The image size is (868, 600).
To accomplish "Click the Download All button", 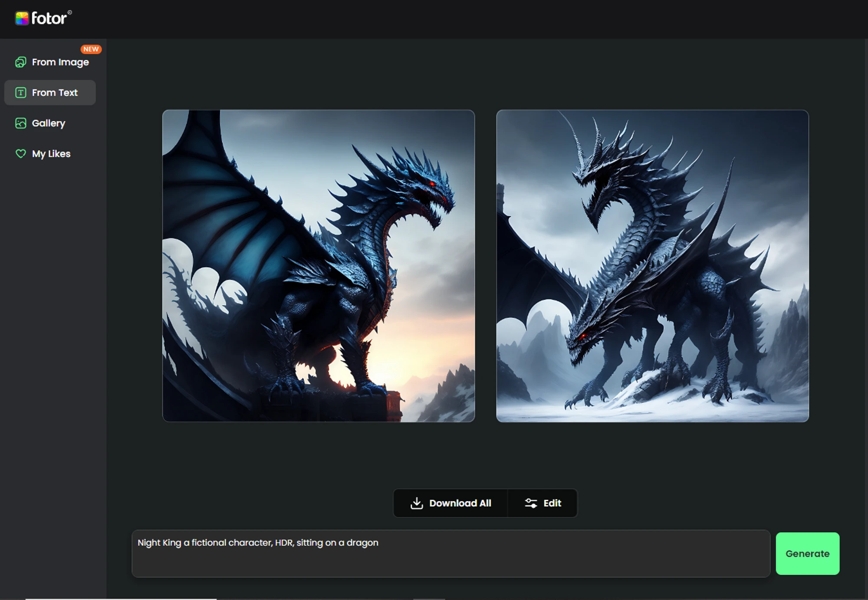I will coord(450,503).
